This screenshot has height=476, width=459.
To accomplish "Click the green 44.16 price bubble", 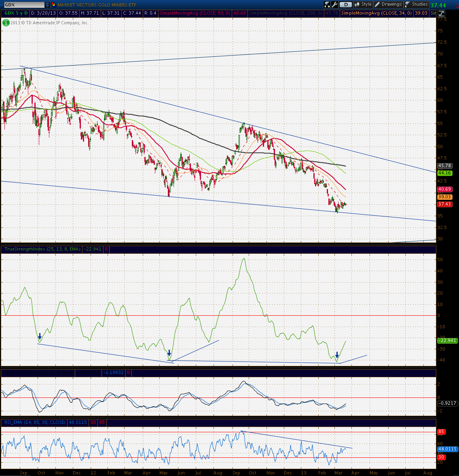I will click(x=444, y=173).
